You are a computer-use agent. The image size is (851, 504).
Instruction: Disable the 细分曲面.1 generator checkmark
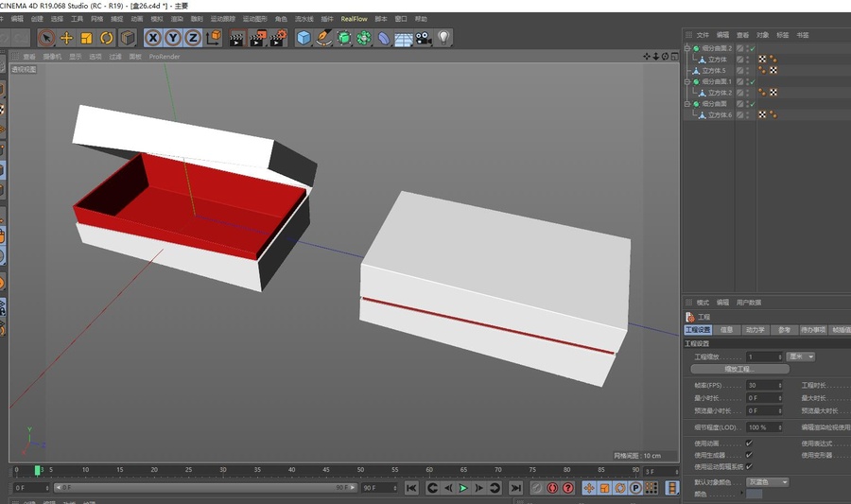pyautogui.click(x=753, y=81)
